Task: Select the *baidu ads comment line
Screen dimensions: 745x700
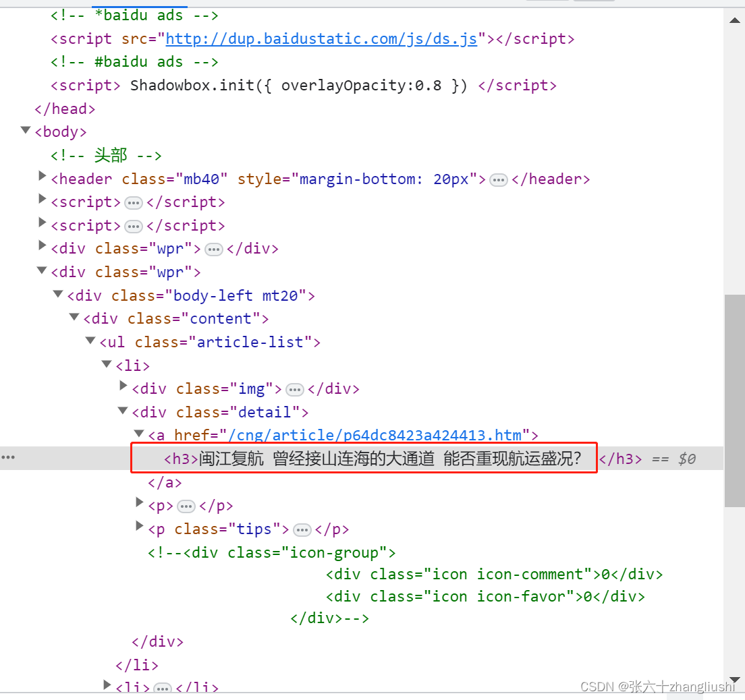Action: (134, 16)
